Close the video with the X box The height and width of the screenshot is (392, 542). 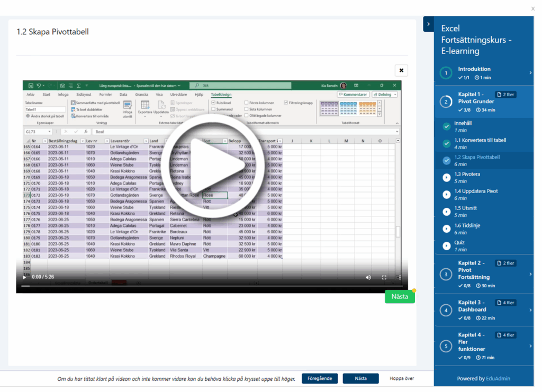pyautogui.click(x=401, y=70)
